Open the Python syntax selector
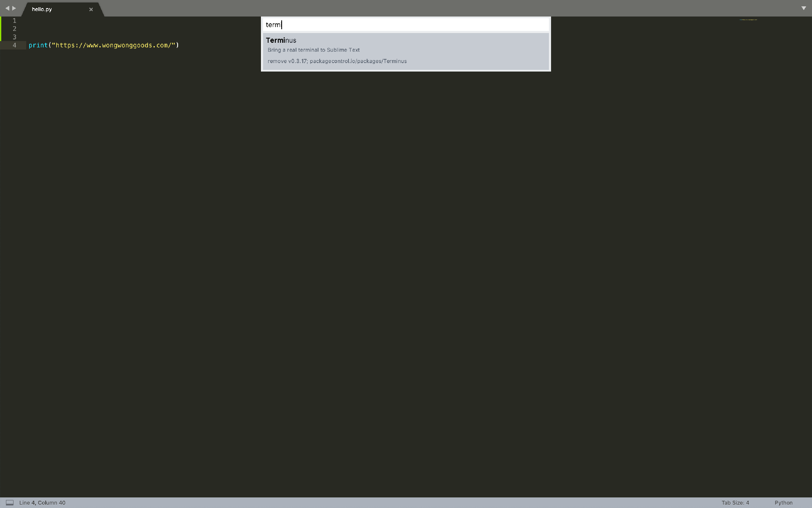Screen dimensions: 812x508 point(783,503)
